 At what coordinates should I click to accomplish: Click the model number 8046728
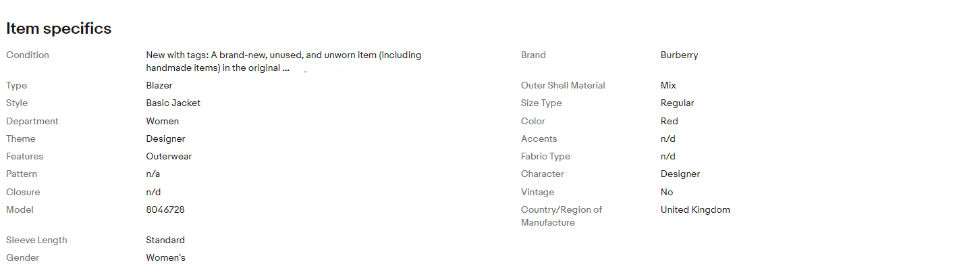coord(165,210)
